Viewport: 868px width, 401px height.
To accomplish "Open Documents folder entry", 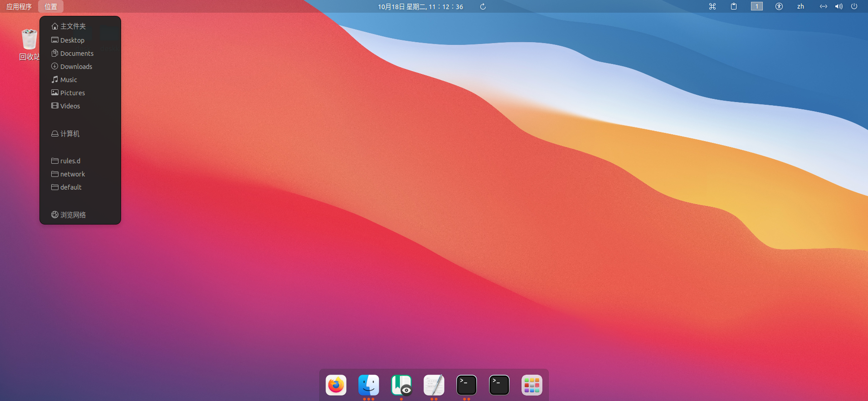I will (80, 53).
